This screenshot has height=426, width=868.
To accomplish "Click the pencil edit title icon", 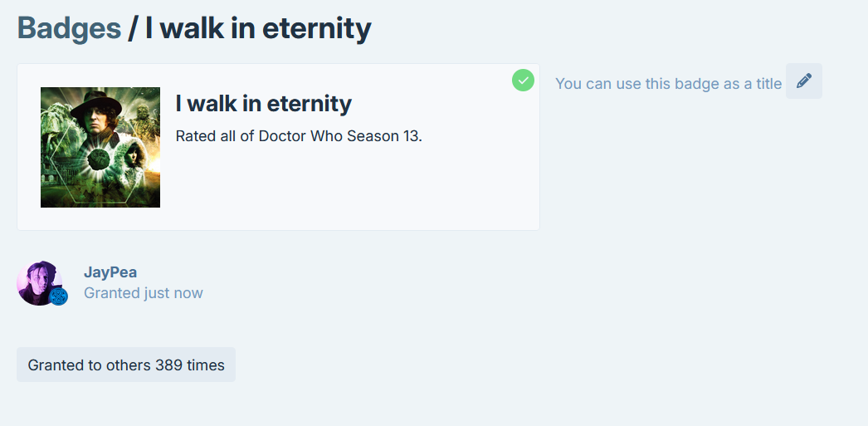I will point(804,81).
